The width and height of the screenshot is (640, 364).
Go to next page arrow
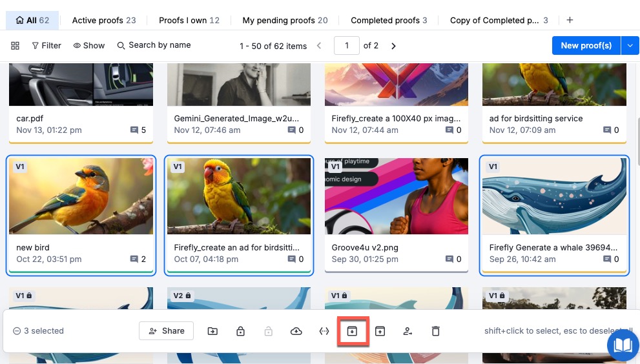coord(393,46)
